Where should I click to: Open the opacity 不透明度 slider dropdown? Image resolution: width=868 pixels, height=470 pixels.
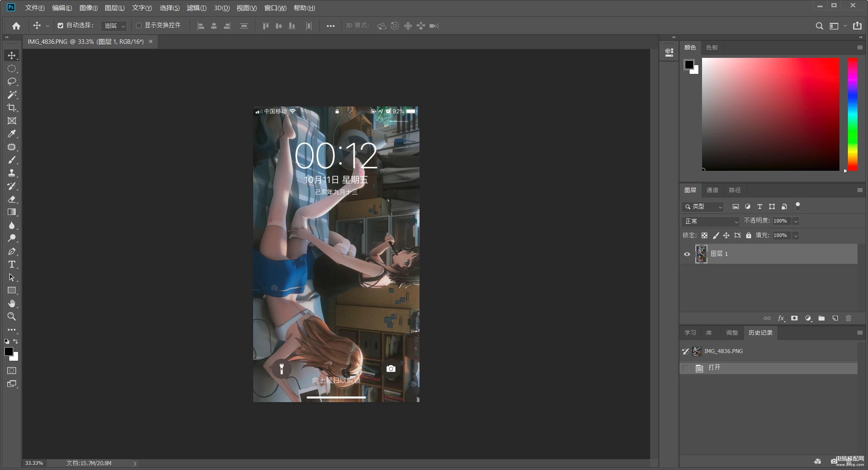click(x=796, y=221)
